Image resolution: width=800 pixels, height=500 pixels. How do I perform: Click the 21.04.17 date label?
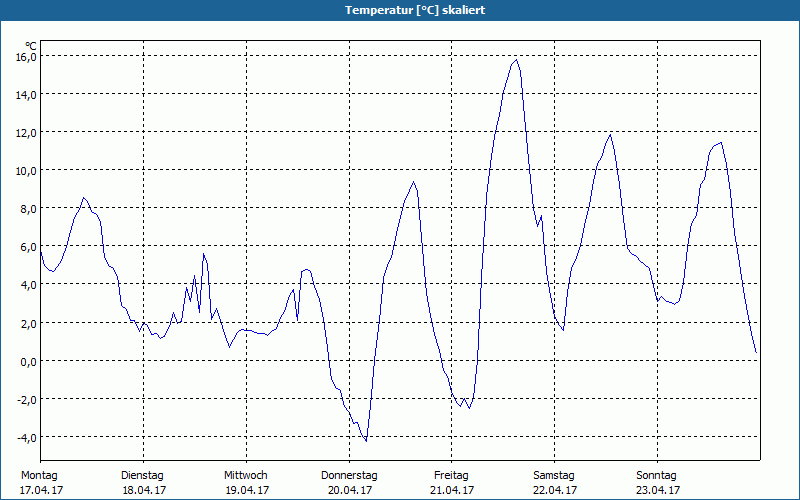point(453,490)
